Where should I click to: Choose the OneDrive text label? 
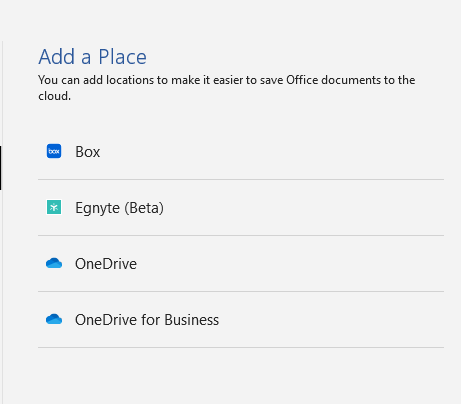106,265
